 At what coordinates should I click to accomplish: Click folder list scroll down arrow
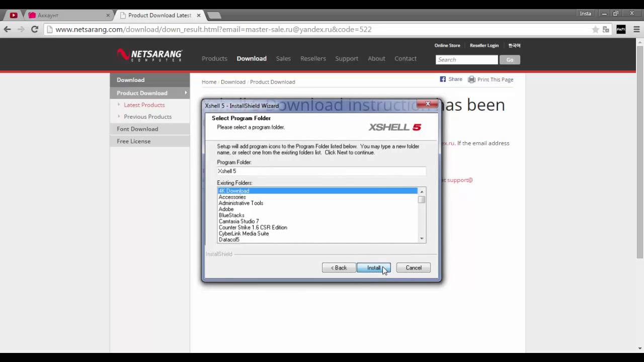tap(422, 239)
